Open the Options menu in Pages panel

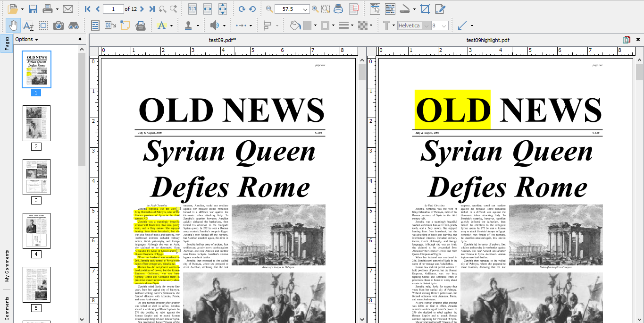pyautogui.click(x=26, y=39)
